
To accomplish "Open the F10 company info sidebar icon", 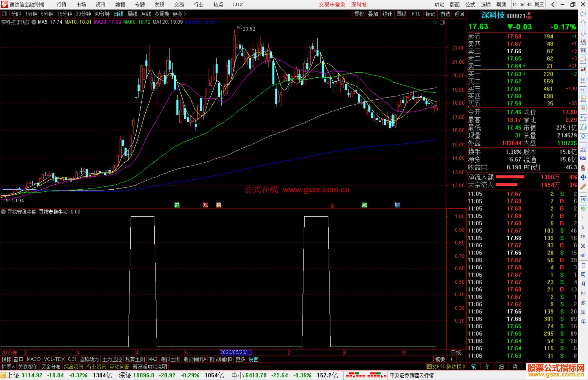I will pos(583,90).
